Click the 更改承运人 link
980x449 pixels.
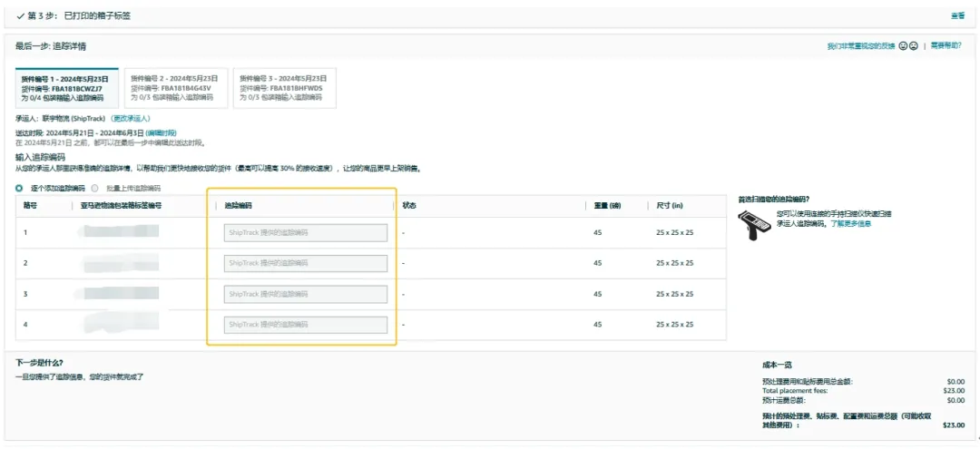point(131,119)
